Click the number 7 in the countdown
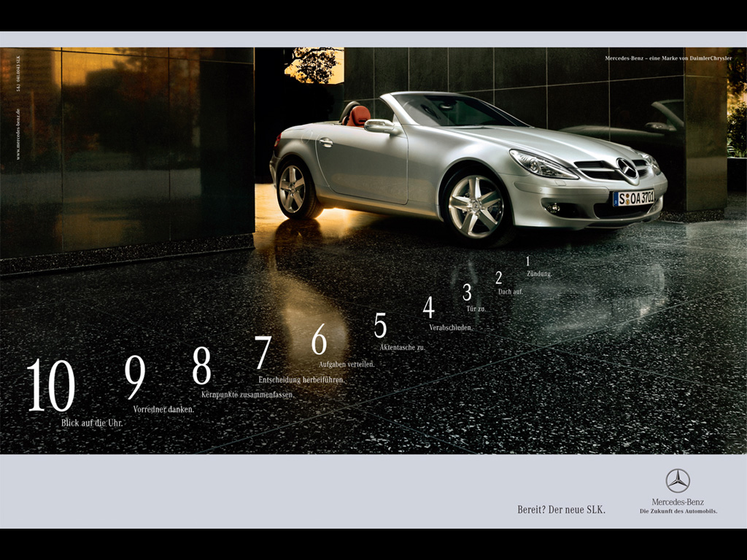 tap(263, 352)
